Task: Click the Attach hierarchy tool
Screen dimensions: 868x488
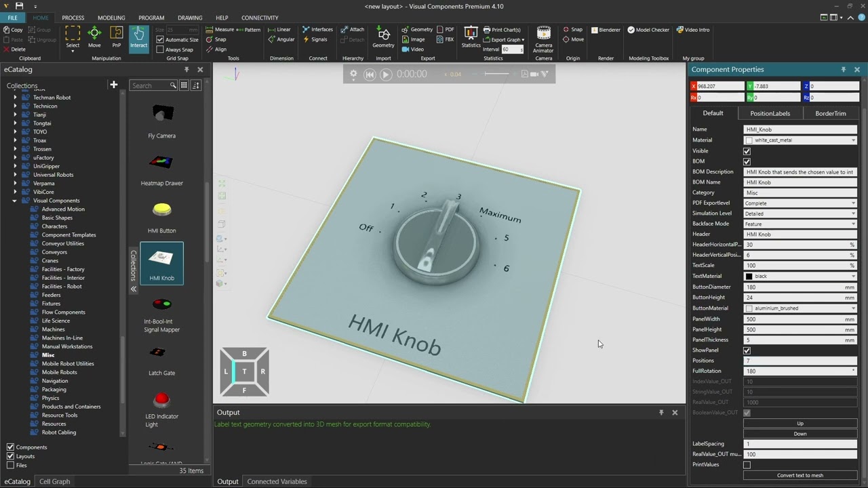Action: click(x=353, y=30)
